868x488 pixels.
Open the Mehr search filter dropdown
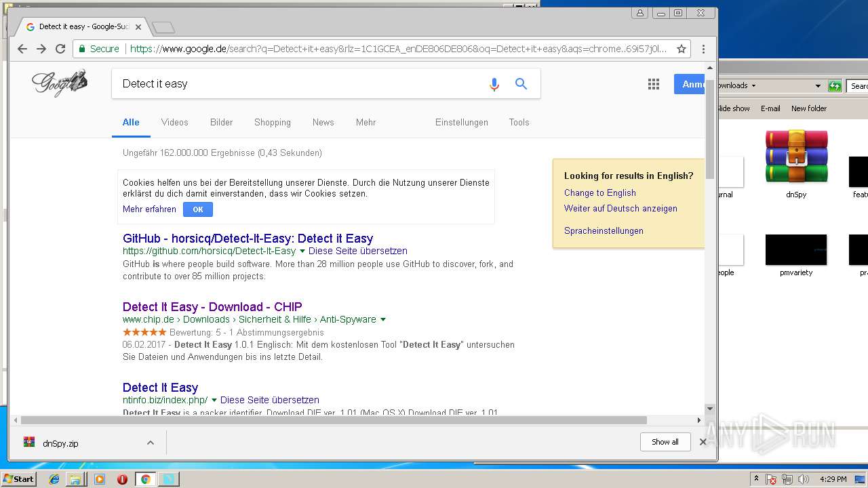(x=366, y=122)
